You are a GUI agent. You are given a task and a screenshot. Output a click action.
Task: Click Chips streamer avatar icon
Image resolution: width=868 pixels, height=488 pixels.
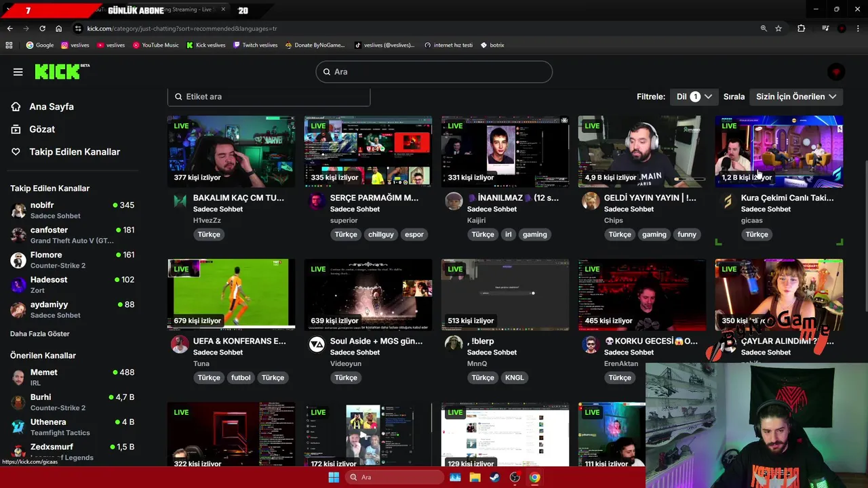[x=591, y=201]
